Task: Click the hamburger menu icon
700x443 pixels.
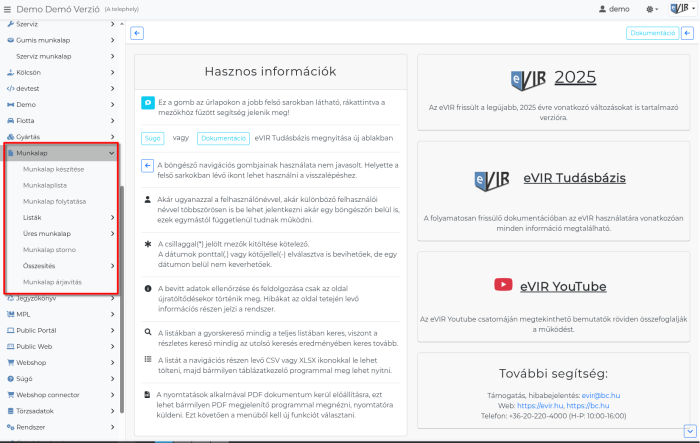Action: point(8,8)
